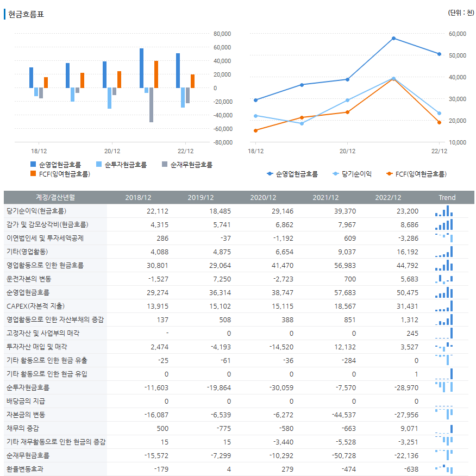The width and height of the screenshot is (476, 476).
Task: Click the 2019/12 column header
Action: point(201,198)
